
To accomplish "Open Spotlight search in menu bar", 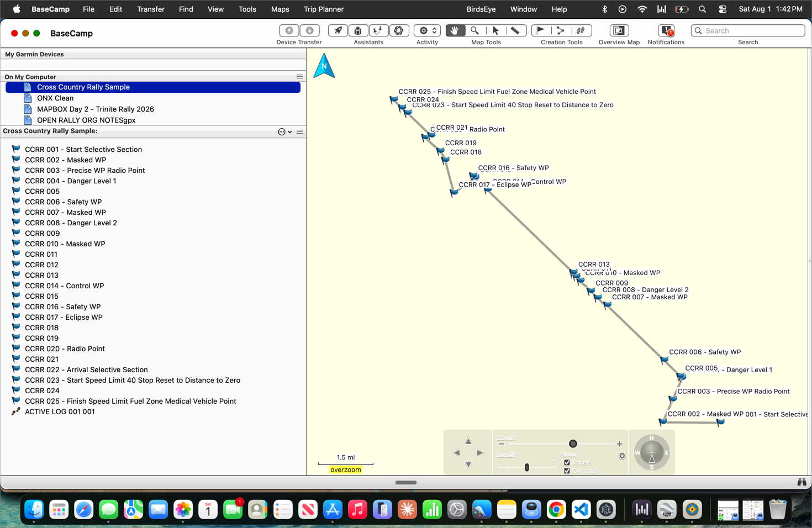I will tap(702, 9).
